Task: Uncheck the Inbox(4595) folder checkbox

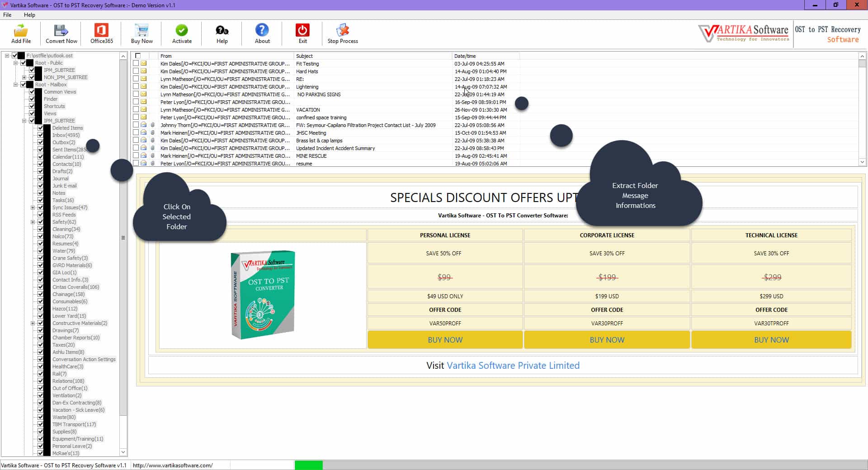Action: 41,135
